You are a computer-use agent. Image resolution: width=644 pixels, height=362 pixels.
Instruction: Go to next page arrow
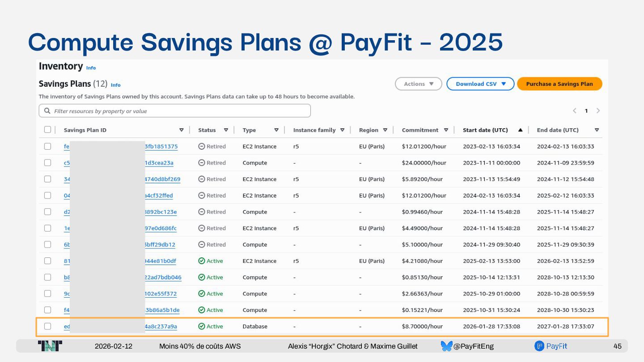coord(598,111)
